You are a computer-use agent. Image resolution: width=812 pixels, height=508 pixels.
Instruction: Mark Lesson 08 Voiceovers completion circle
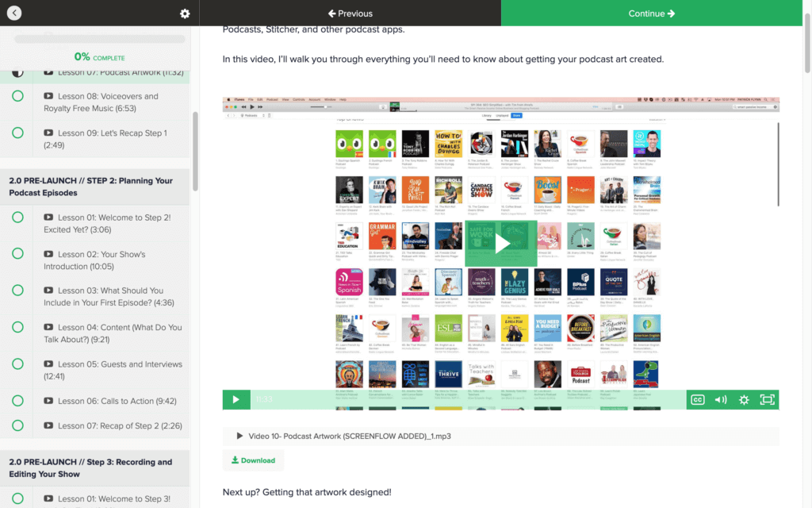point(17,96)
